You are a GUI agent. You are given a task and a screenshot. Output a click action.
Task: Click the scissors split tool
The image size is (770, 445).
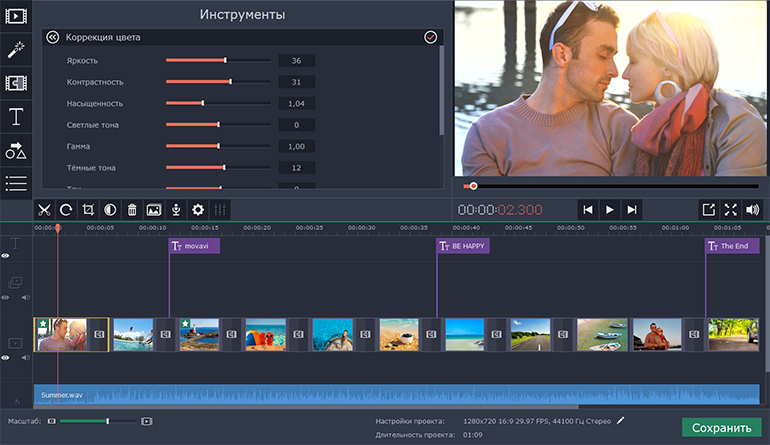click(44, 210)
